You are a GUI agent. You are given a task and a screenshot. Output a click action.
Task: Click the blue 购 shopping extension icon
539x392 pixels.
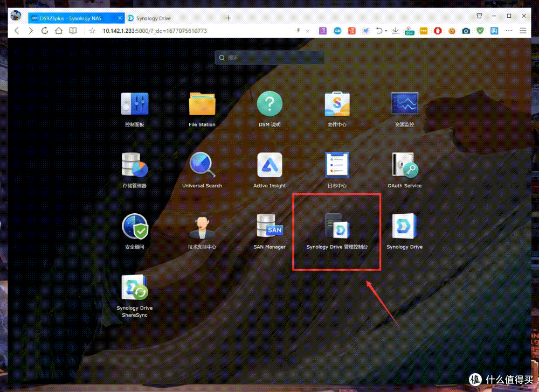pyautogui.click(x=494, y=31)
